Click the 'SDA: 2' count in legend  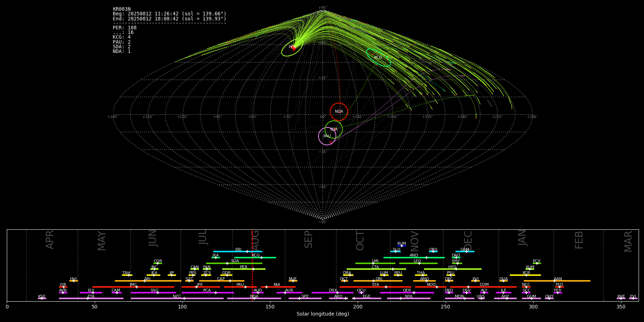(122, 47)
